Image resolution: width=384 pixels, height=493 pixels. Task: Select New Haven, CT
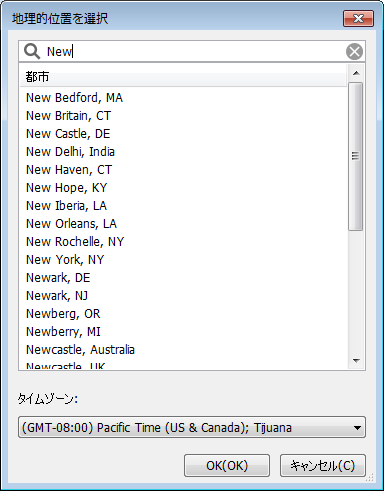click(69, 170)
